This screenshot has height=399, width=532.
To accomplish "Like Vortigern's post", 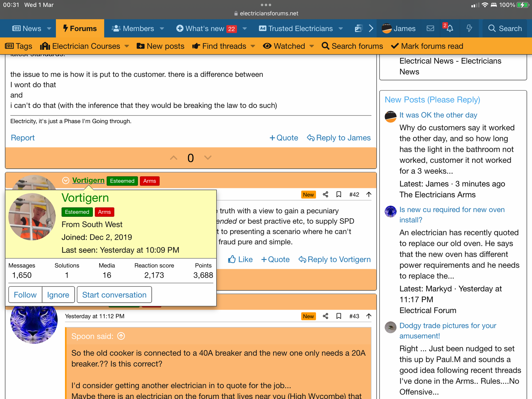I will click(x=240, y=259).
